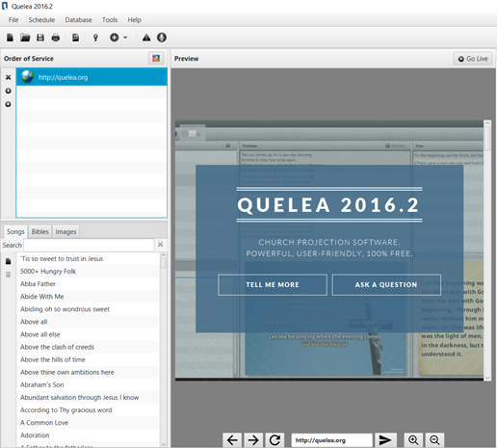
Task: Switch to the Images tab
Action: point(65,231)
